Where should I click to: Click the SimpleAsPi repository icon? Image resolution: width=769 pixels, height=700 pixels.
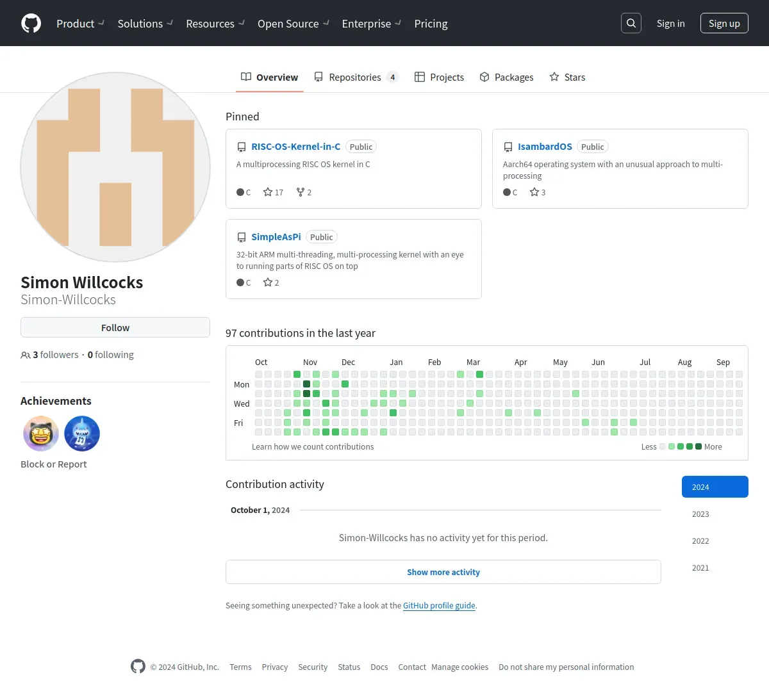click(x=242, y=238)
